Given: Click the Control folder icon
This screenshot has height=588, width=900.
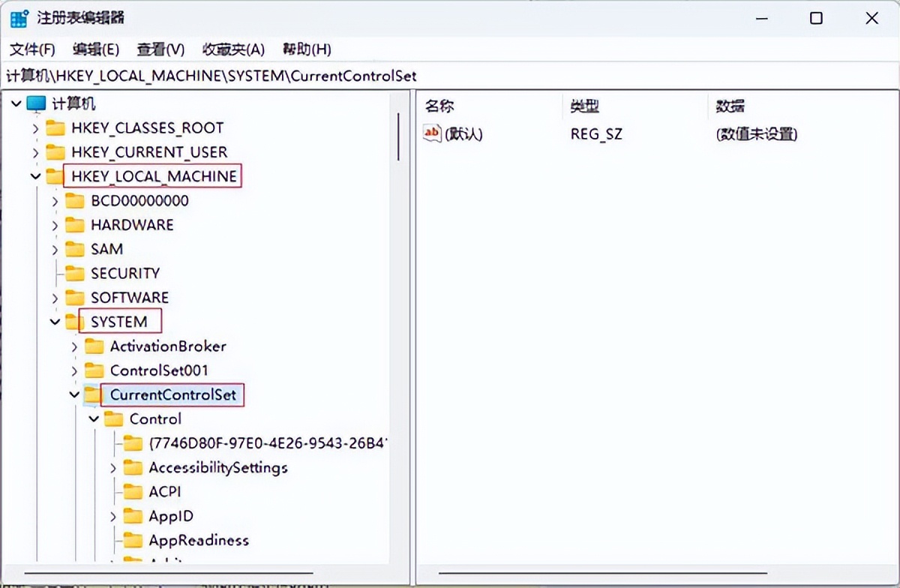Looking at the screenshot, I should (x=113, y=418).
